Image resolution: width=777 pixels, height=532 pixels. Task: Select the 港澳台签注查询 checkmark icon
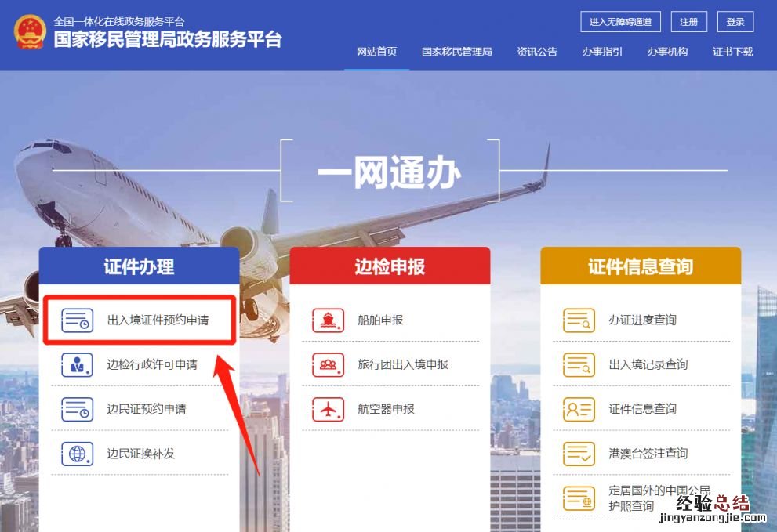[579, 454]
